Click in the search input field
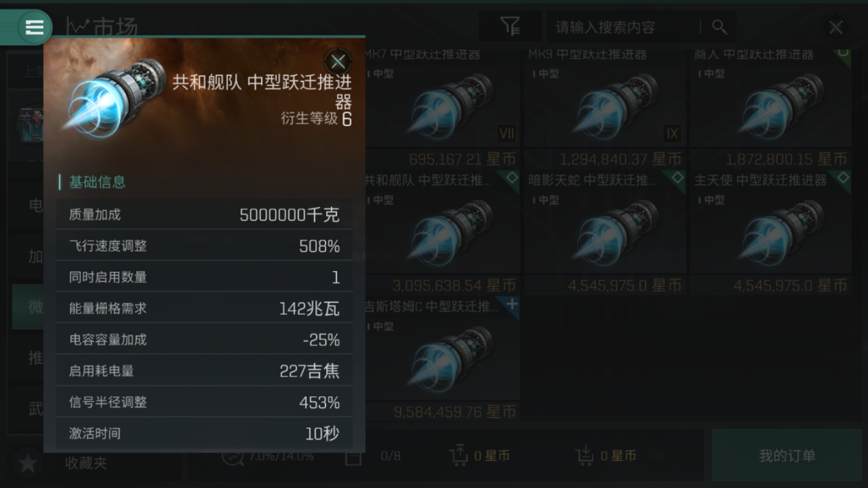Screen dimensions: 868x488 pyautogui.click(x=625, y=27)
